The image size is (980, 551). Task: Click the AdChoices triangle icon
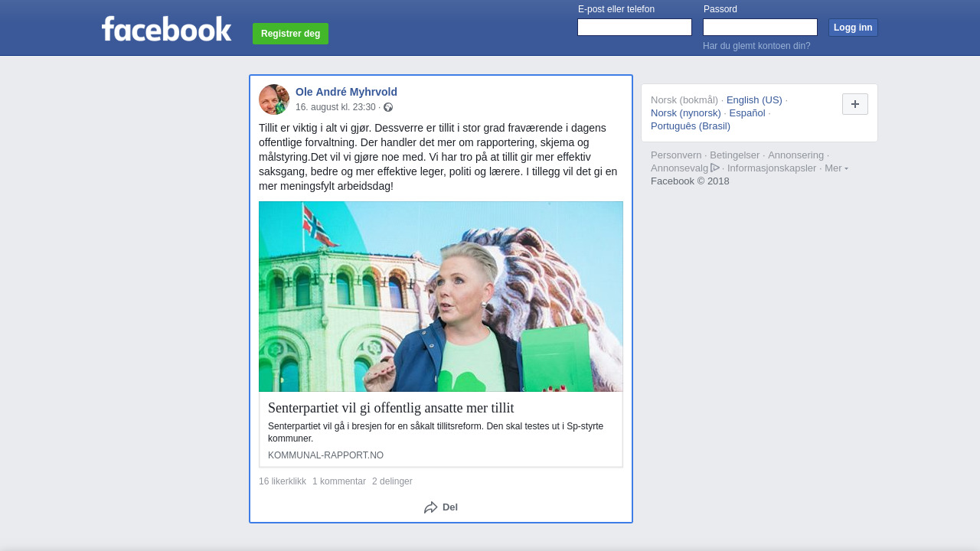point(715,168)
